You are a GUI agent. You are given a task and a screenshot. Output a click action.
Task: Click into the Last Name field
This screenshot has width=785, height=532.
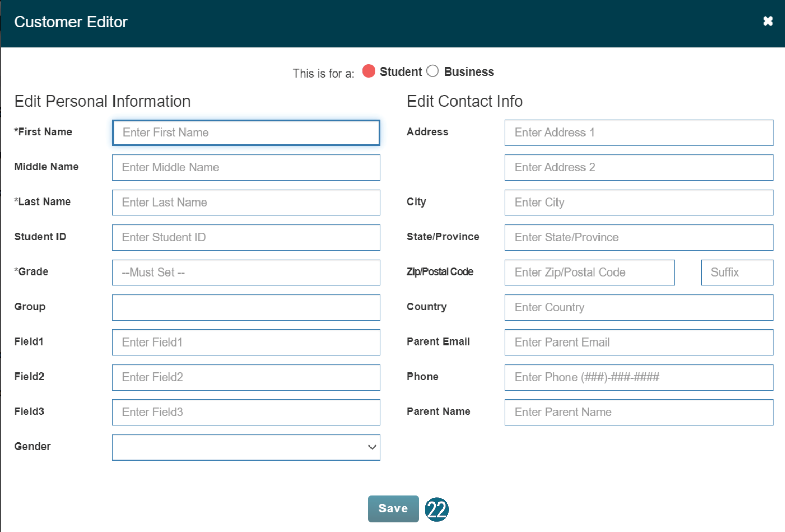[246, 203]
